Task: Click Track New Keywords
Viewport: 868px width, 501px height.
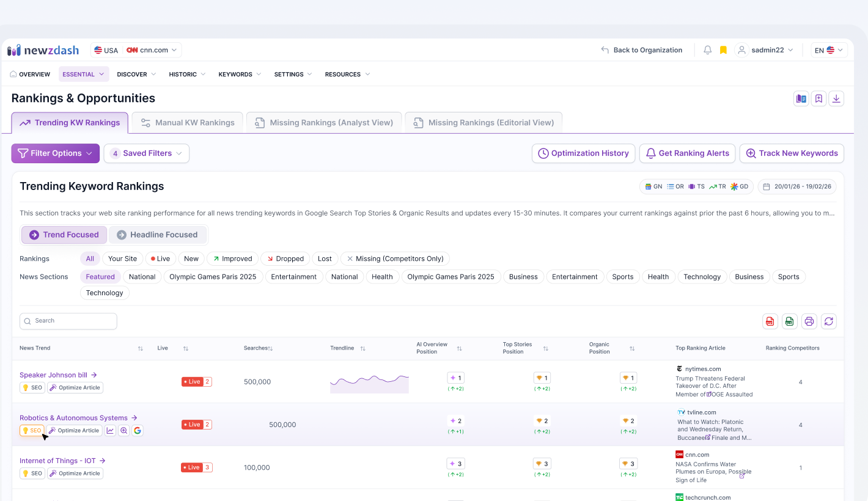Action: [x=792, y=153]
